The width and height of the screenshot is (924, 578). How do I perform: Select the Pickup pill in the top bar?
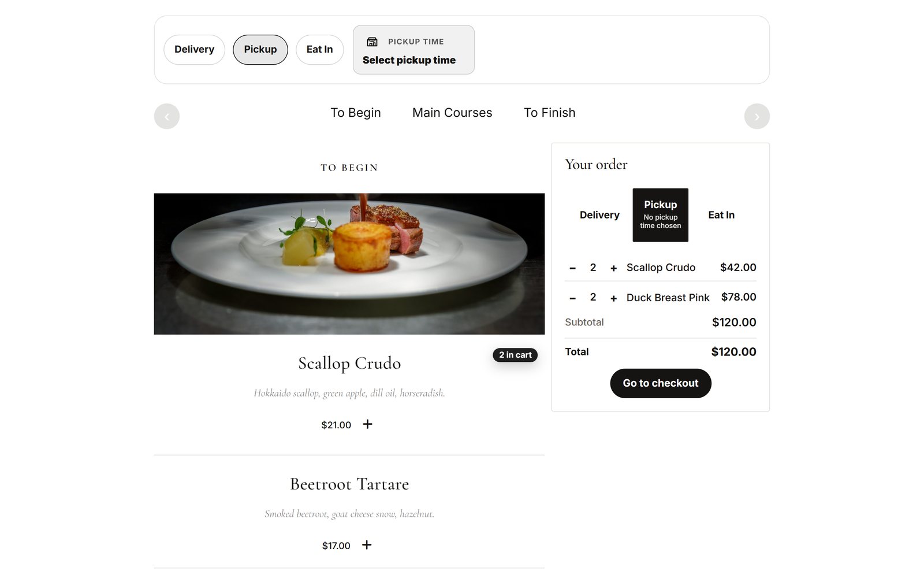click(x=260, y=50)
